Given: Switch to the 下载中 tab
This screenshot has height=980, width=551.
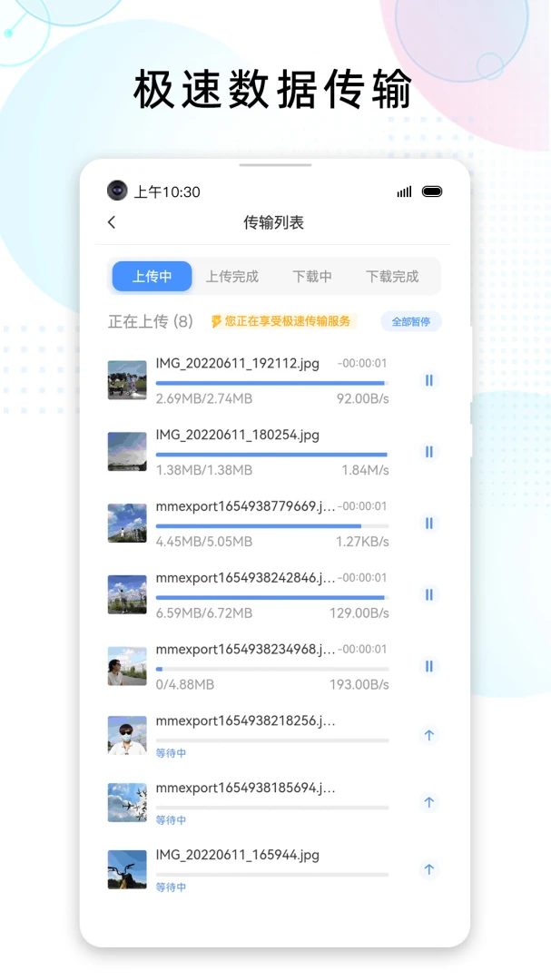Looking at the screenshot, I should (311, 277).
